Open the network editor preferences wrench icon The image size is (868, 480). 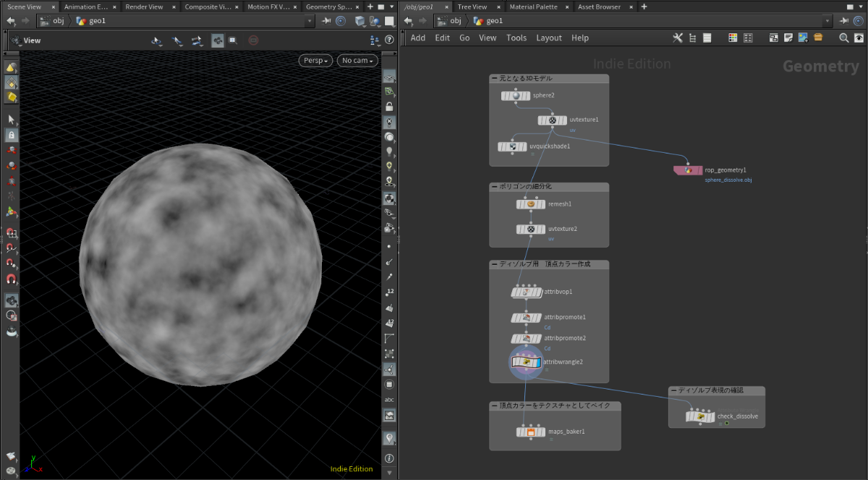pyautogui.click(x=678, y=38)
